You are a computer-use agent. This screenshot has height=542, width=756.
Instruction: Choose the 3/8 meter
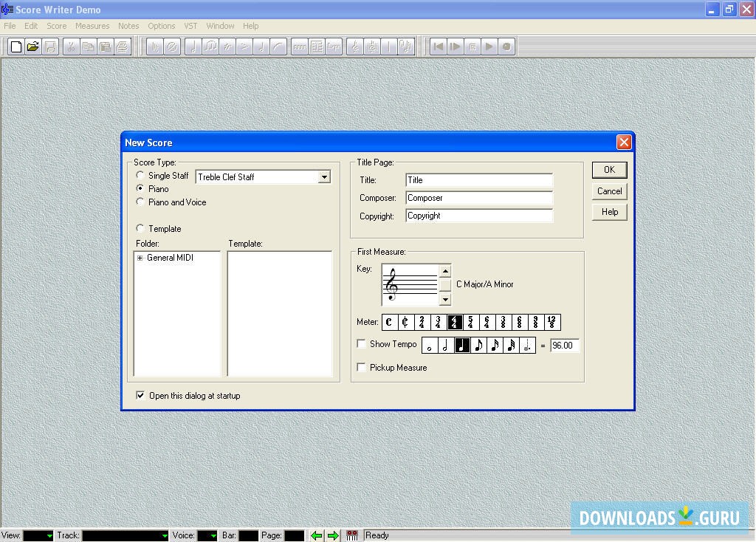click(x=503, y=322)
